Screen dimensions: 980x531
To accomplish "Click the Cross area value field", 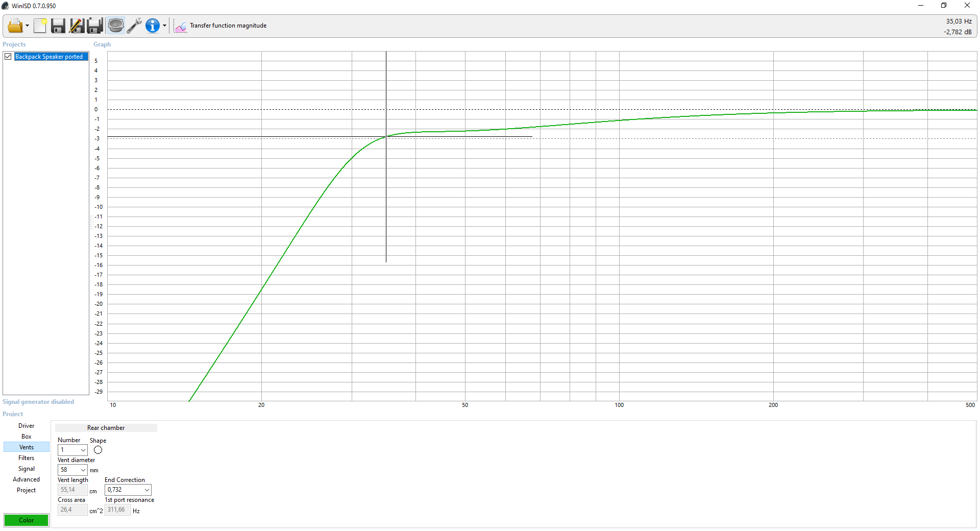I will coord(72,510).
